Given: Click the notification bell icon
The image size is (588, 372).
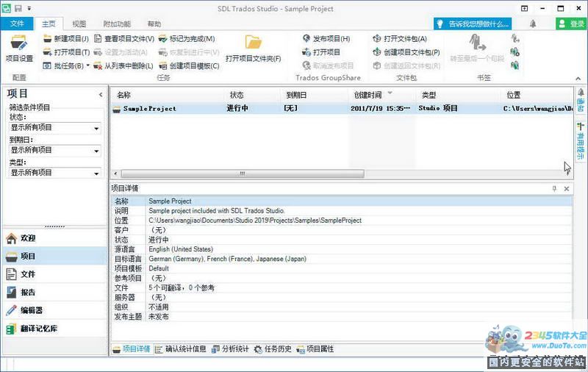Looking at the screenshot, I should tap(533, 24).
